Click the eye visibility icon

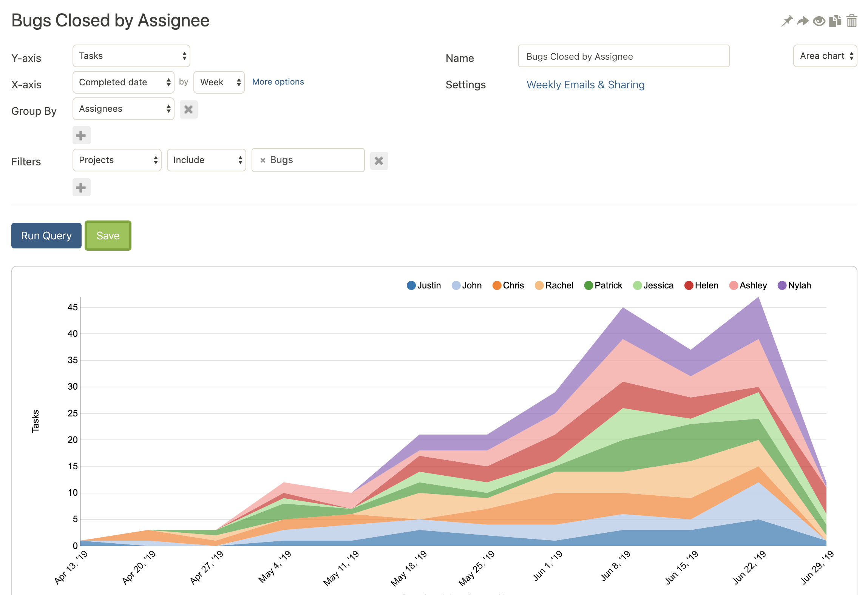(x=819, y=21)
